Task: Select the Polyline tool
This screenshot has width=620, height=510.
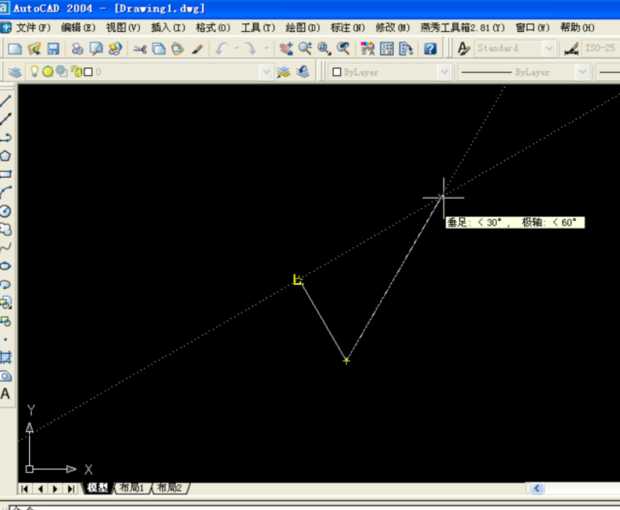Action: 6,137
